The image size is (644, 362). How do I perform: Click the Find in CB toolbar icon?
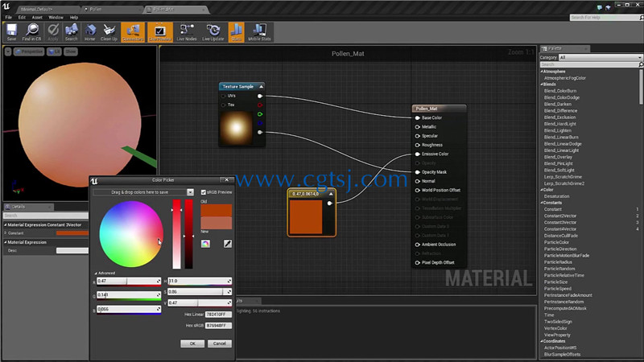click(31, 32)
